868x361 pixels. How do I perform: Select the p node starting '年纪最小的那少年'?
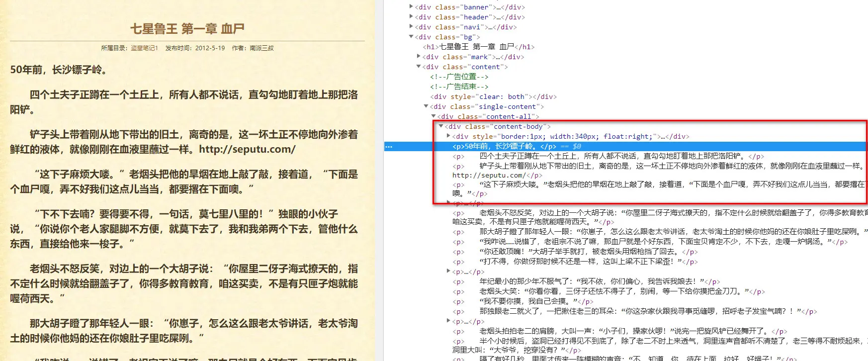(x=586, y=281)
